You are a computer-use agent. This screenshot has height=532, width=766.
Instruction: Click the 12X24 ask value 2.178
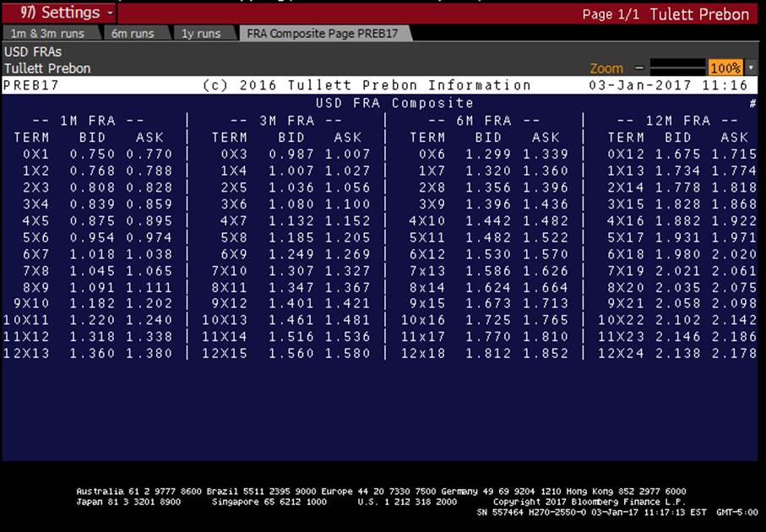[734, 353]
